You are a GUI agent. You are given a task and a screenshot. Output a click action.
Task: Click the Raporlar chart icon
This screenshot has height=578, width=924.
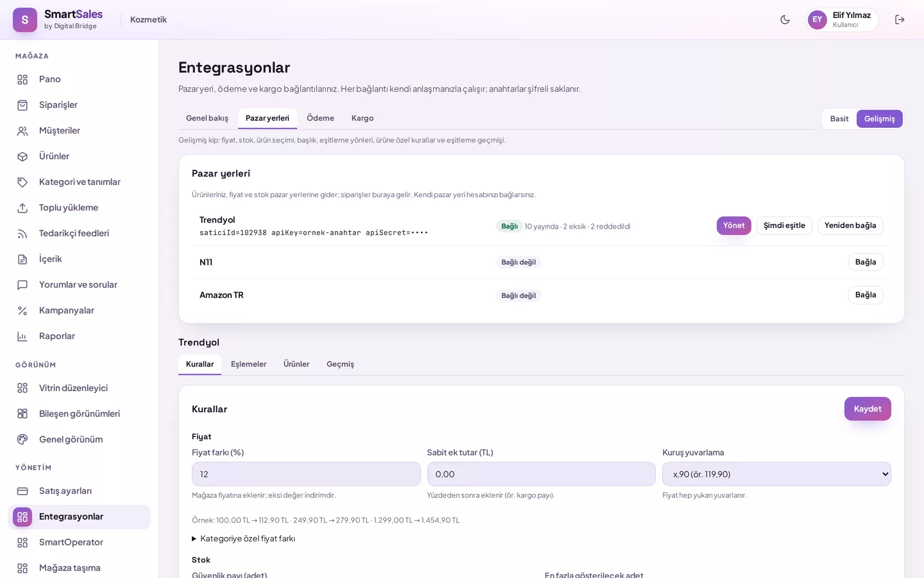pyautogui.click(x=22, y=336)
